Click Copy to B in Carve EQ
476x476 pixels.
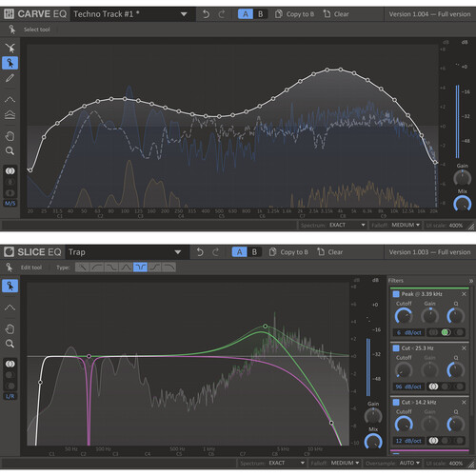pos(294,14)
